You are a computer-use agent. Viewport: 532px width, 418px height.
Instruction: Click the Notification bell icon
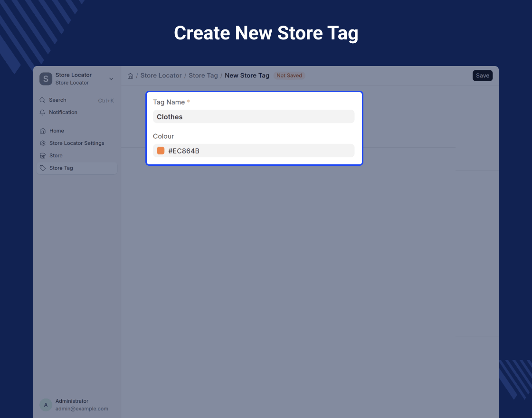coord(42,112)
